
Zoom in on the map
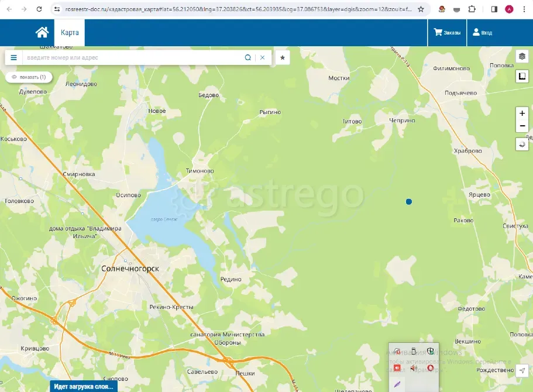(522, 113)
